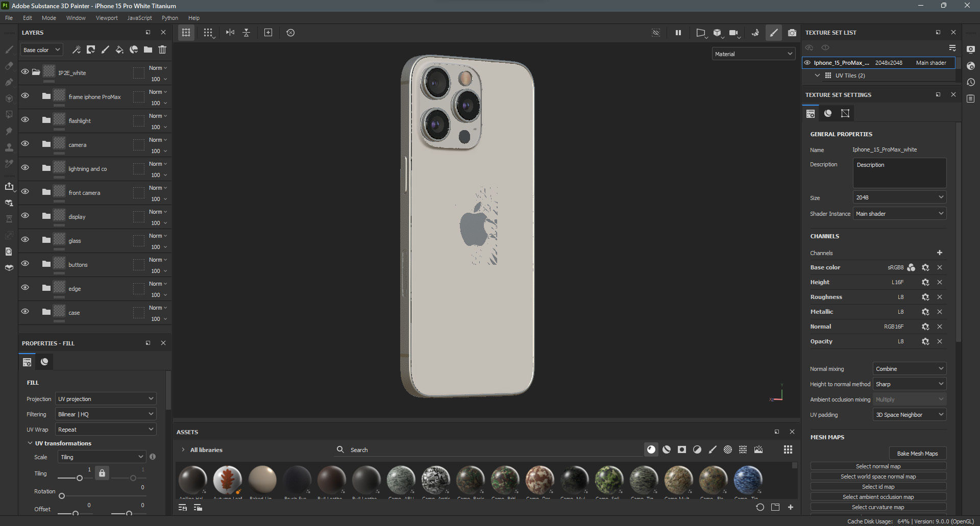The height and width of the screenshot is (526, 980).
Task: Hide the IP2E_white folder layer
Action: (24, 72)
